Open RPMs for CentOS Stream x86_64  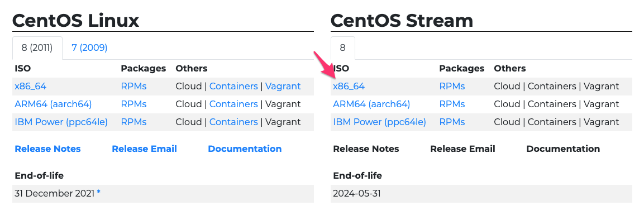[x=452, y=87]
